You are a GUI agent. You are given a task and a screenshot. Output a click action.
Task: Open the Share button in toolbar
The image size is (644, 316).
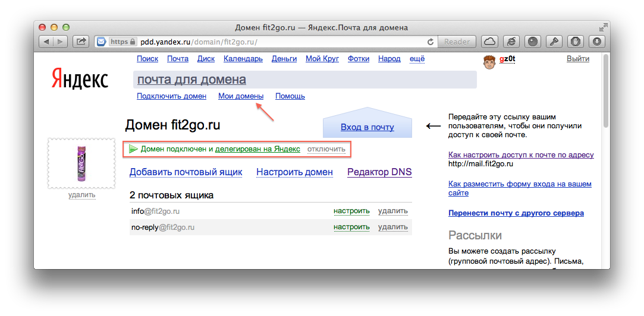click(81, 42)
